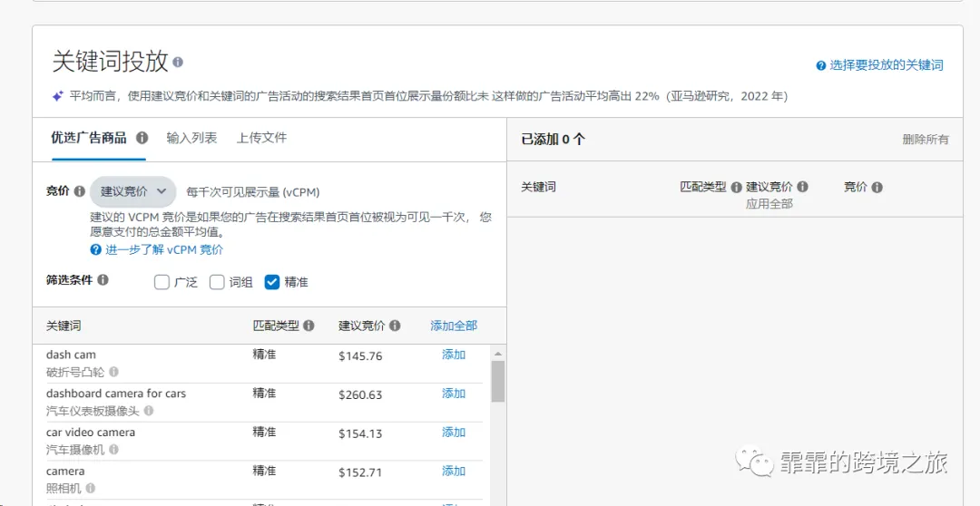980x506 pixels.
Task: Add the car video camera keyword
Action: tap(454, 433)
